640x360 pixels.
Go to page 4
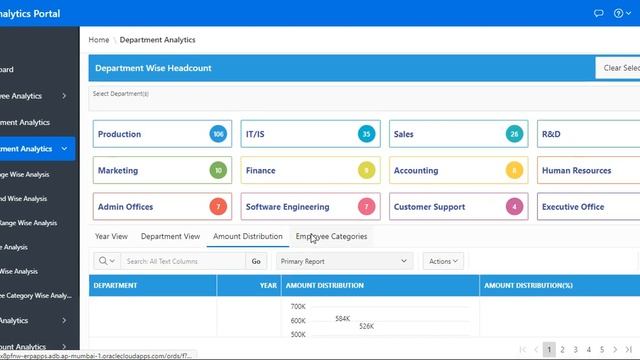pyautogui.click(x=589, y=349)
